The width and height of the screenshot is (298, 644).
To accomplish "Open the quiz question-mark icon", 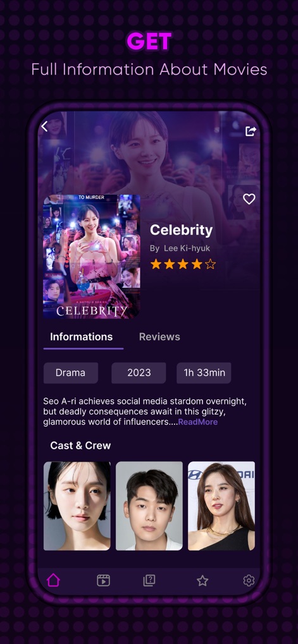I will (149, 580).
